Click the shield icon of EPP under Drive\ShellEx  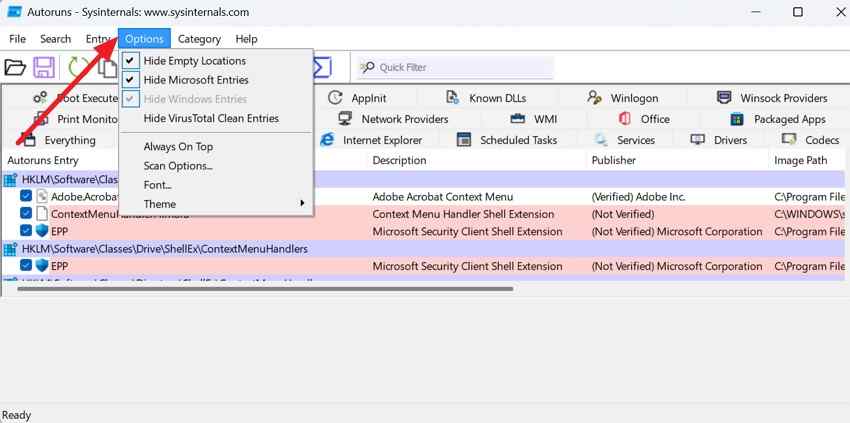pyautogui.click(x=42, y=266)
